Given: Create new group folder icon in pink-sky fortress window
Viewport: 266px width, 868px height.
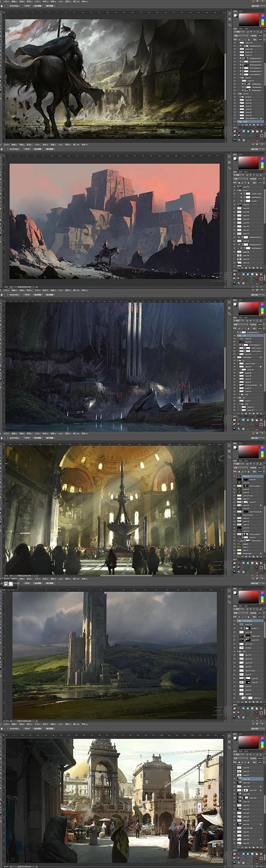Looking at the screenshot, I should pos(253,268).
